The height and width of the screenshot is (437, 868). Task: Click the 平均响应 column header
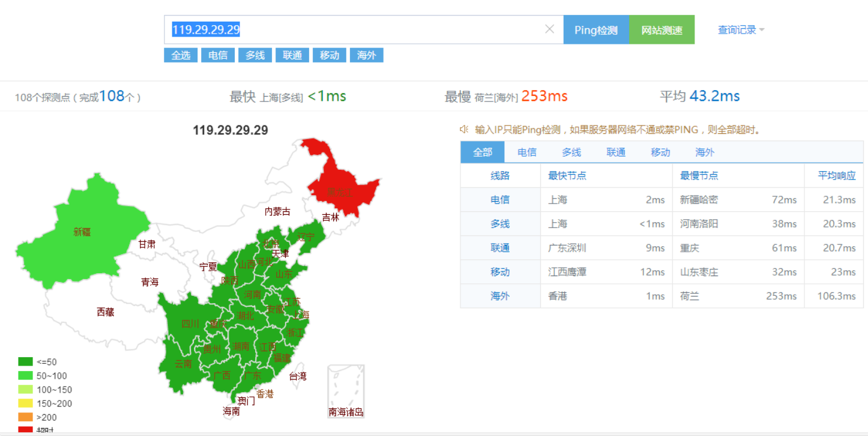coord(837,176)
